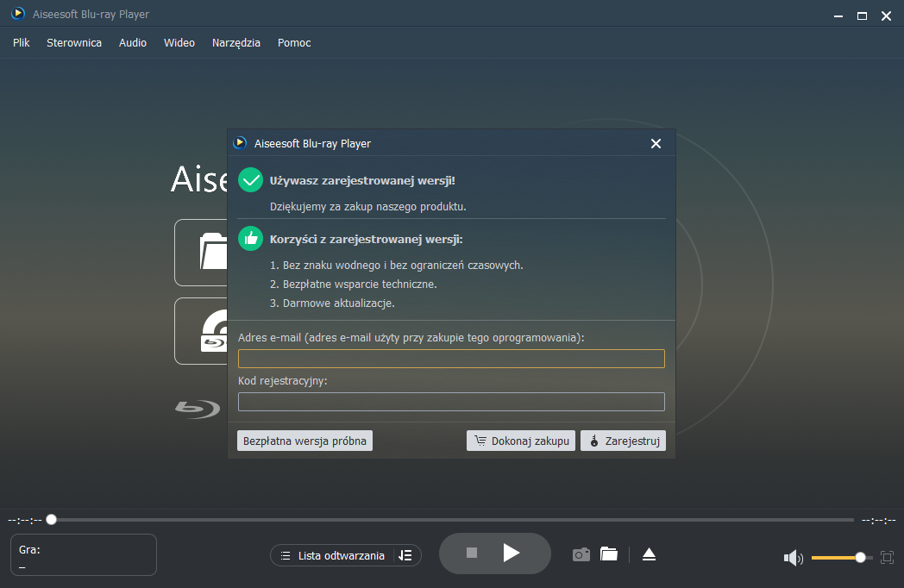This screenshot has height=588, width=904.
Task: Click the dialog title bar player icon
Action: [240, 143]
